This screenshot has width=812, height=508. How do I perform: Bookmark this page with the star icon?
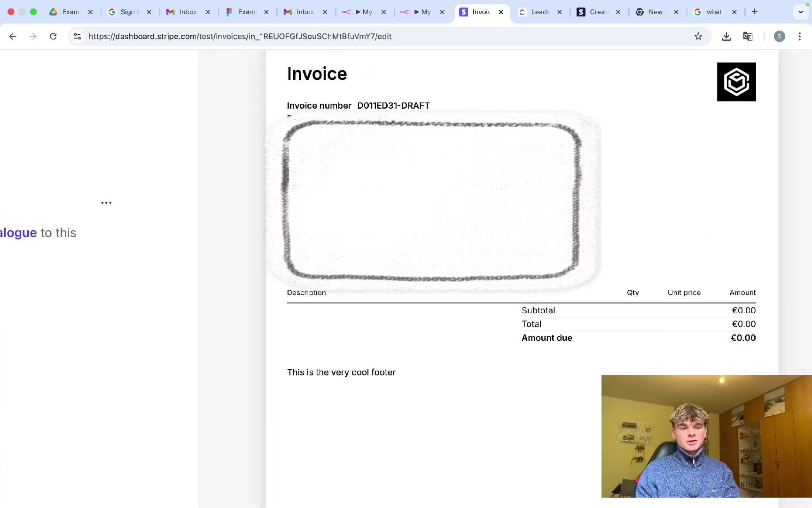698,36
